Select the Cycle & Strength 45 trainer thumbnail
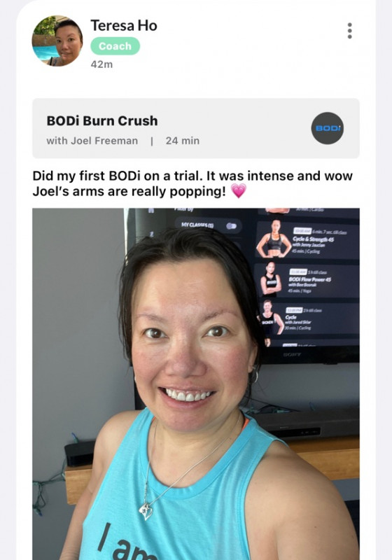392x560 pixels. coord(274,239)
